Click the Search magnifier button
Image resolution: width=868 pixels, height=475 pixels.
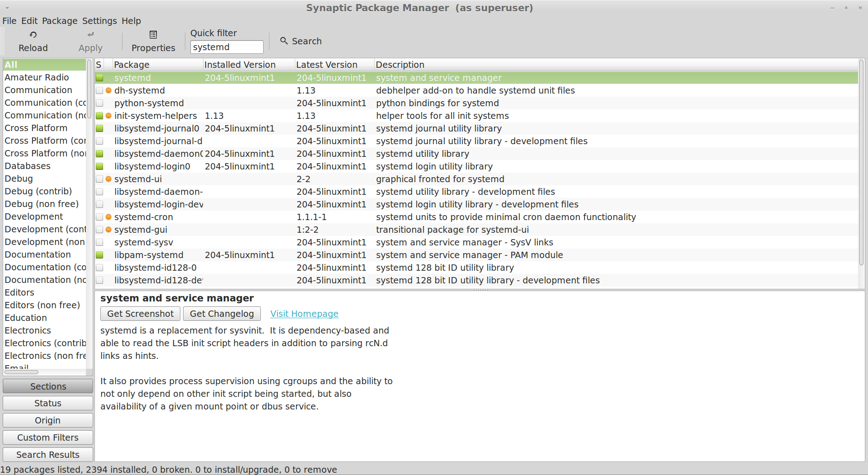click(x=301, y=41)
